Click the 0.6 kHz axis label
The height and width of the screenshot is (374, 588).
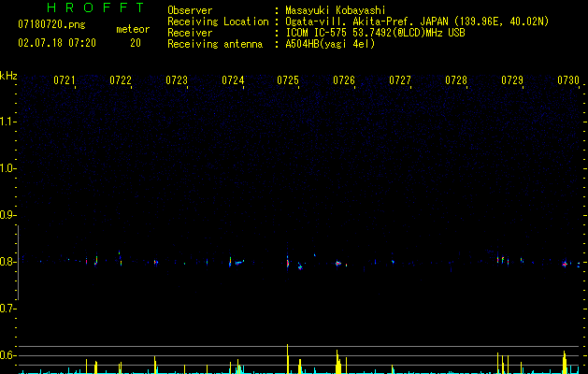pyautogui.click(x=8, y=355)
